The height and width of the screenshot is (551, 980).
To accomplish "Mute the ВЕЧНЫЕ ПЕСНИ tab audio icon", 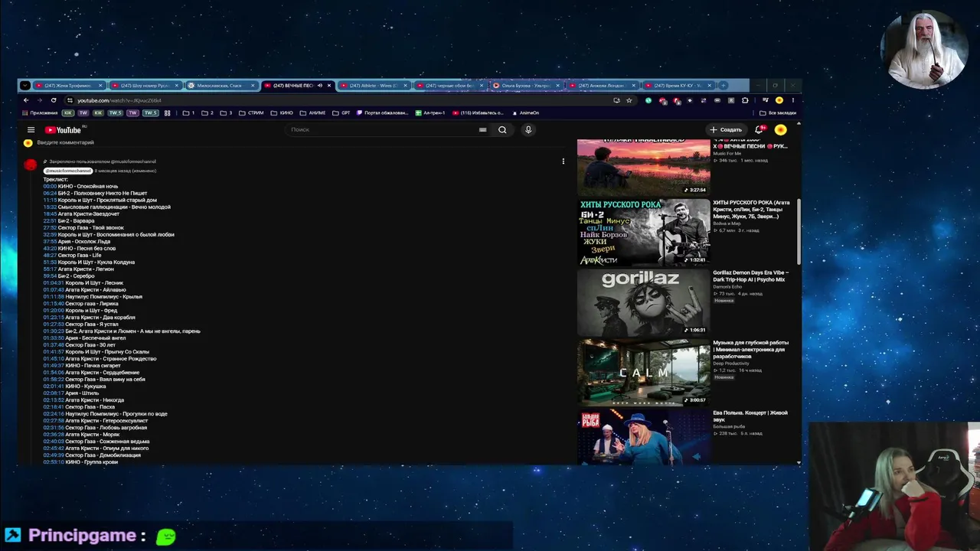I will click(x=320, y=86).
